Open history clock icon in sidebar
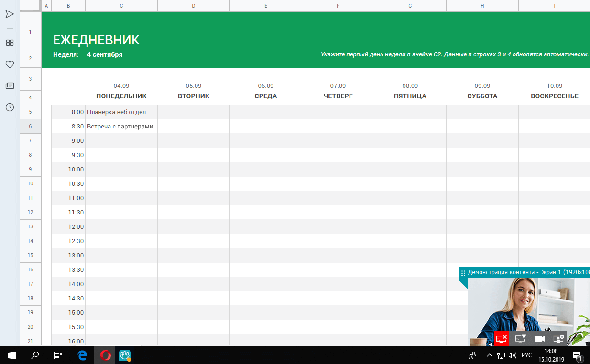Image resolution: width=590 pixels, height=364 pixels. (x=10, y=107)
